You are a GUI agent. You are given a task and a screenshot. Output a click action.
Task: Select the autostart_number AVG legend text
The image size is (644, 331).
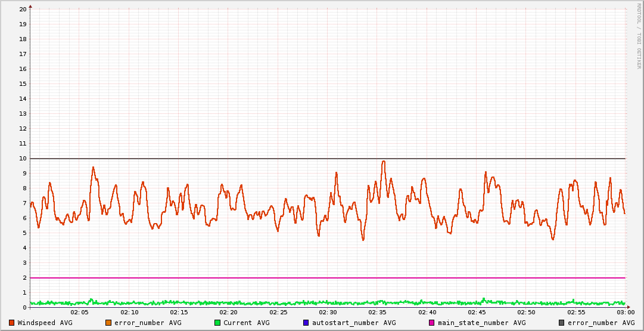355,323
